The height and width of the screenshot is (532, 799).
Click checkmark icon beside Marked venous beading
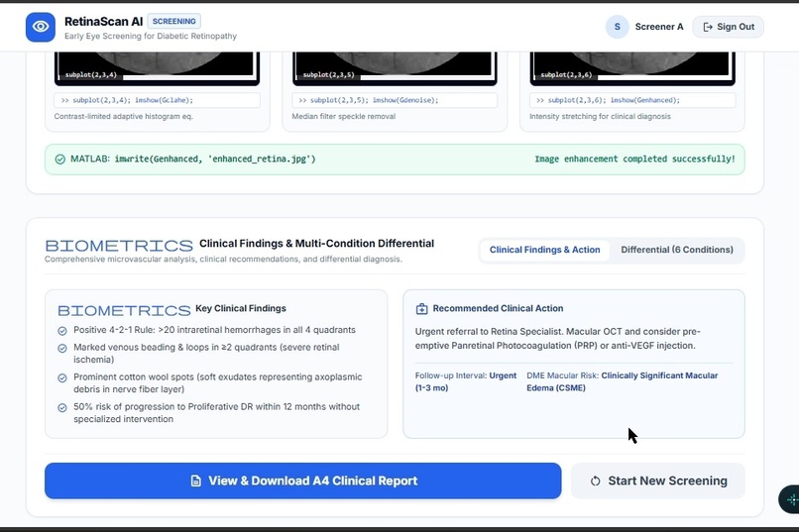[62, 348]
